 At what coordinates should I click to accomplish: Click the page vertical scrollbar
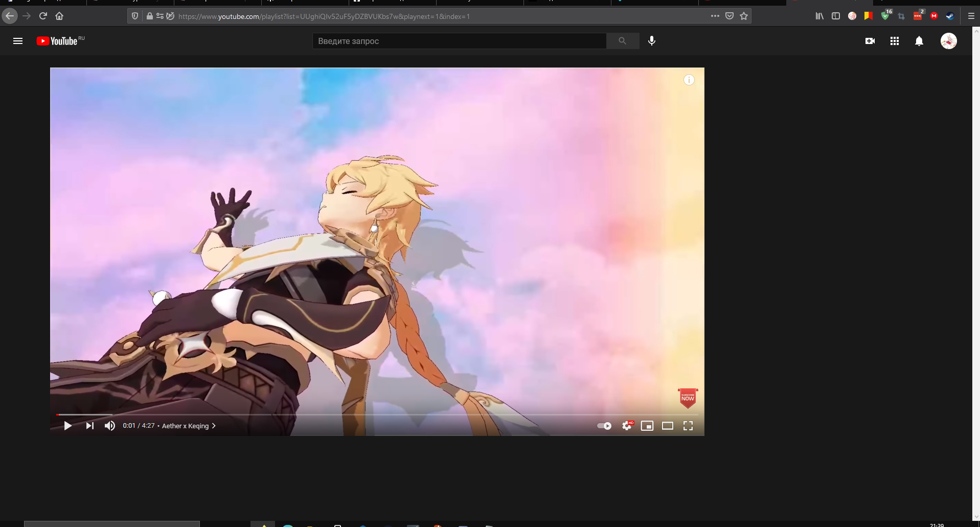click(976, 274)
